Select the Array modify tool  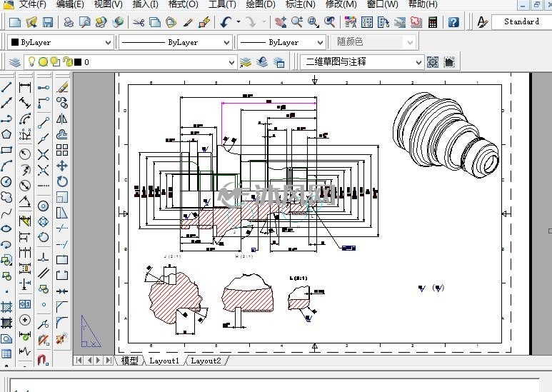tap(62, 150)
